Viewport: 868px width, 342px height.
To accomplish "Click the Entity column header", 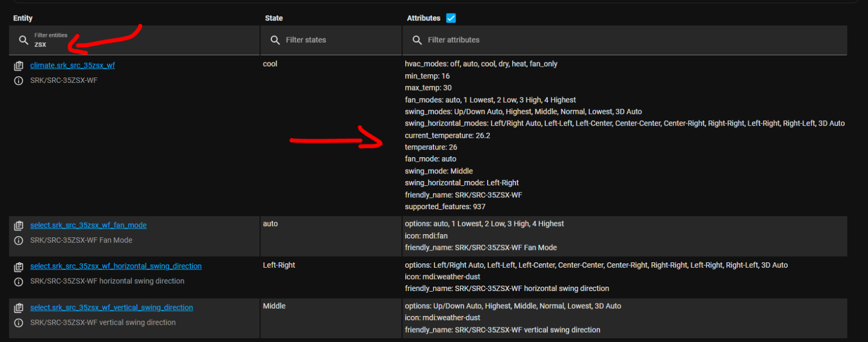I will (x=23, y=18).
